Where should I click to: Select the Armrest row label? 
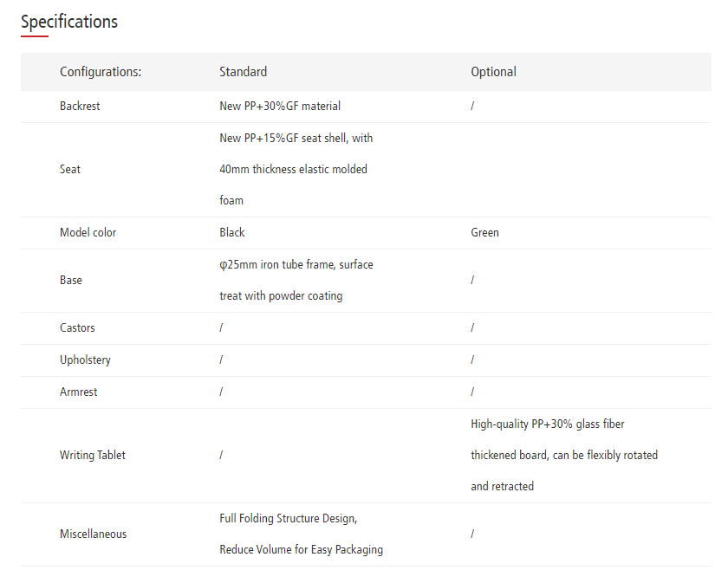78,392
